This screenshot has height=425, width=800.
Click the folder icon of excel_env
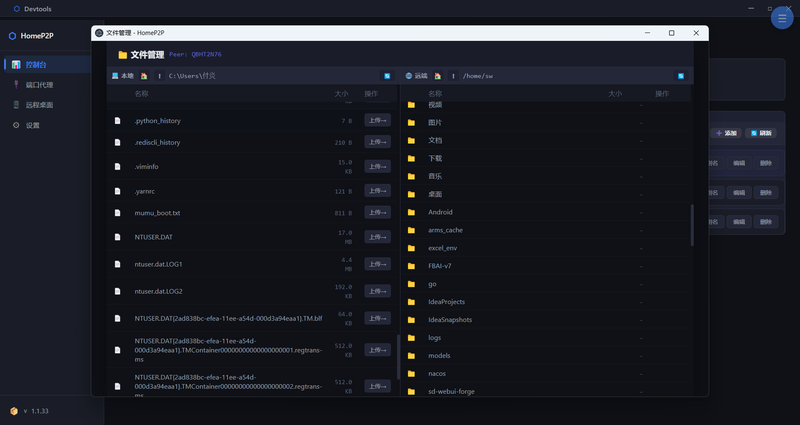[411, 248]
